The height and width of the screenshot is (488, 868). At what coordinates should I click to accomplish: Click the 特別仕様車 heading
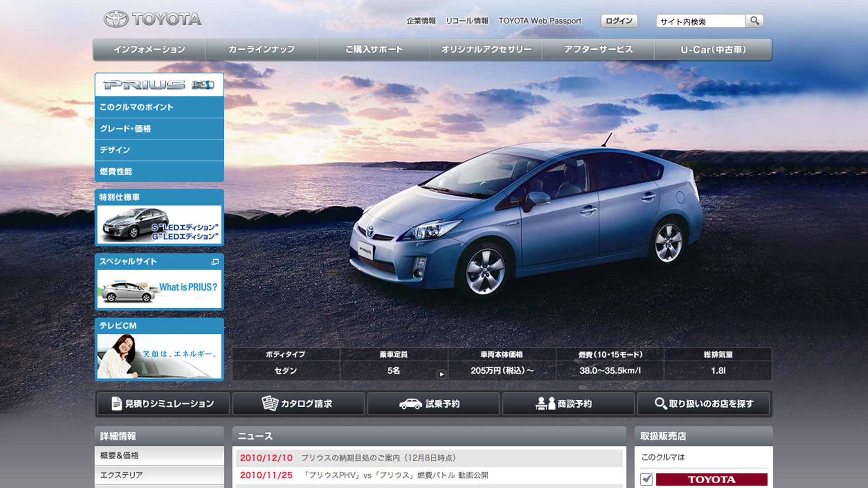coord(119,197)
